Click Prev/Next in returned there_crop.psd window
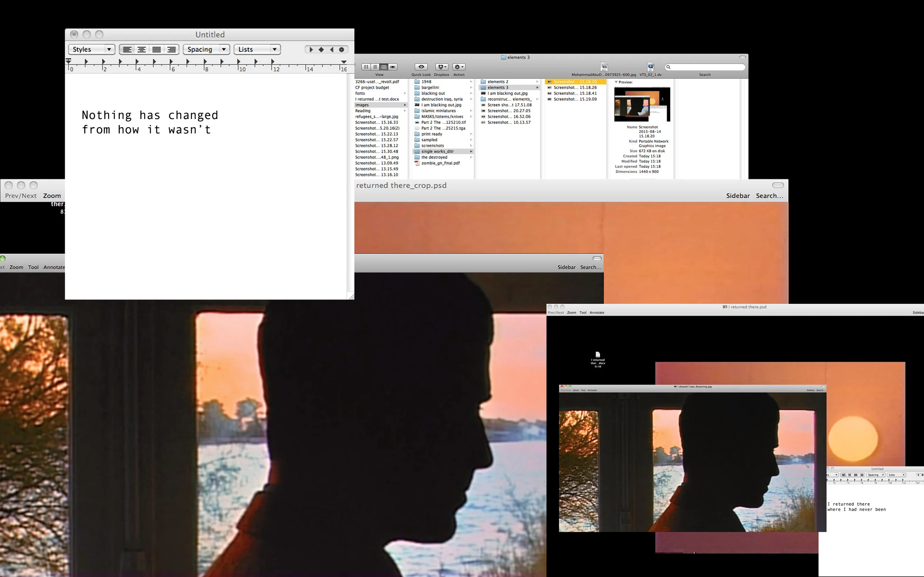This screenshot has width=924, height=577. pos(21,196)
